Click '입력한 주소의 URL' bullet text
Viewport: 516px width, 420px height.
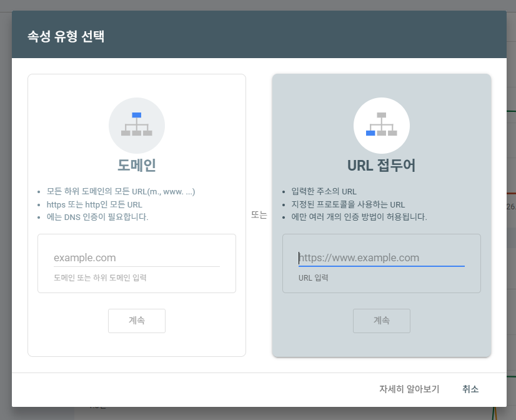click(x=324, y=192)
